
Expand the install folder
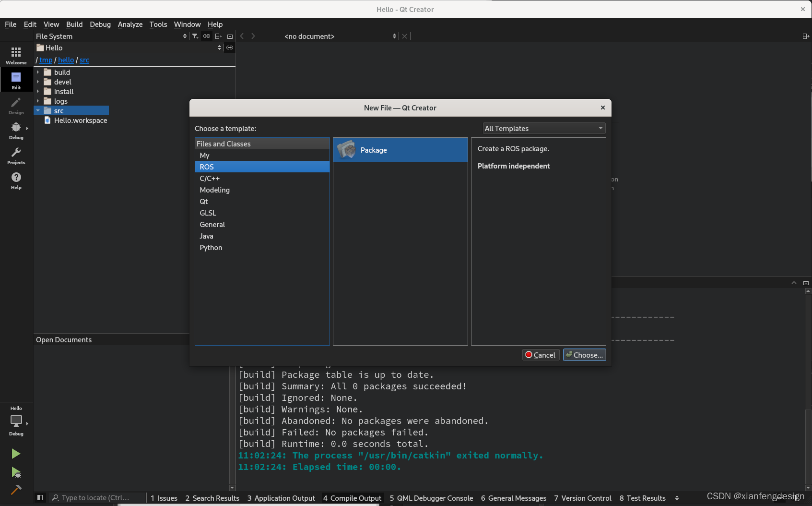click(x=38, y=91)
